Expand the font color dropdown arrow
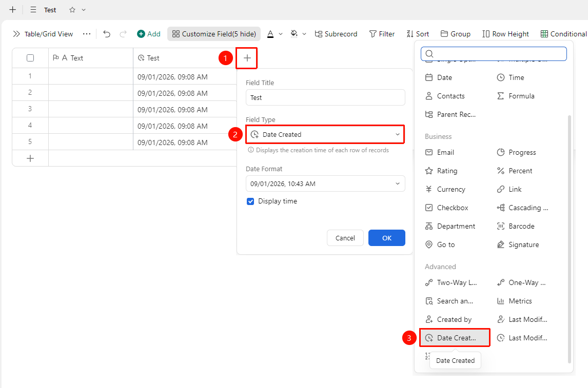 click(281, 34)
